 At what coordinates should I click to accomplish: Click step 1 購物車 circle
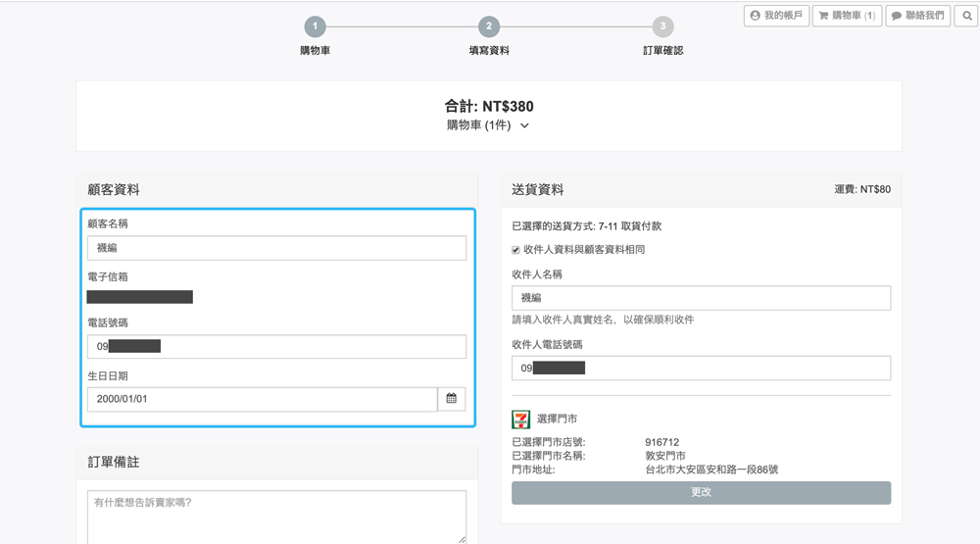[x=315, y=26]
